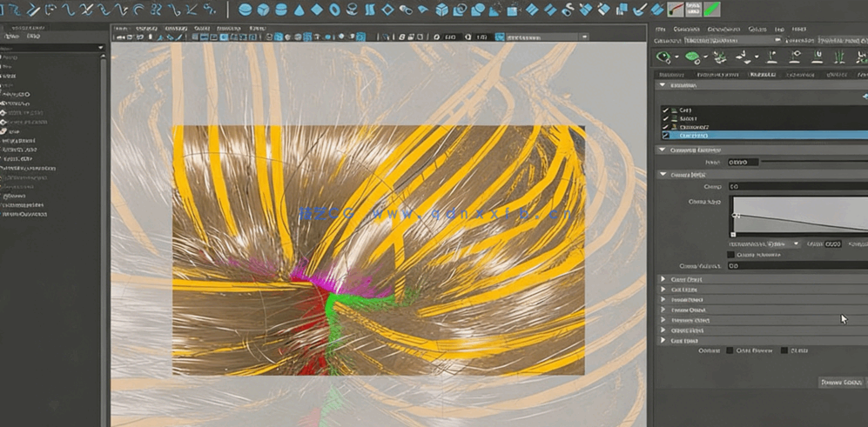Expand the first collapsed section below the ramp
This screenshot has width=868, height=427.
pyautogui.click(x=663, y=279)
